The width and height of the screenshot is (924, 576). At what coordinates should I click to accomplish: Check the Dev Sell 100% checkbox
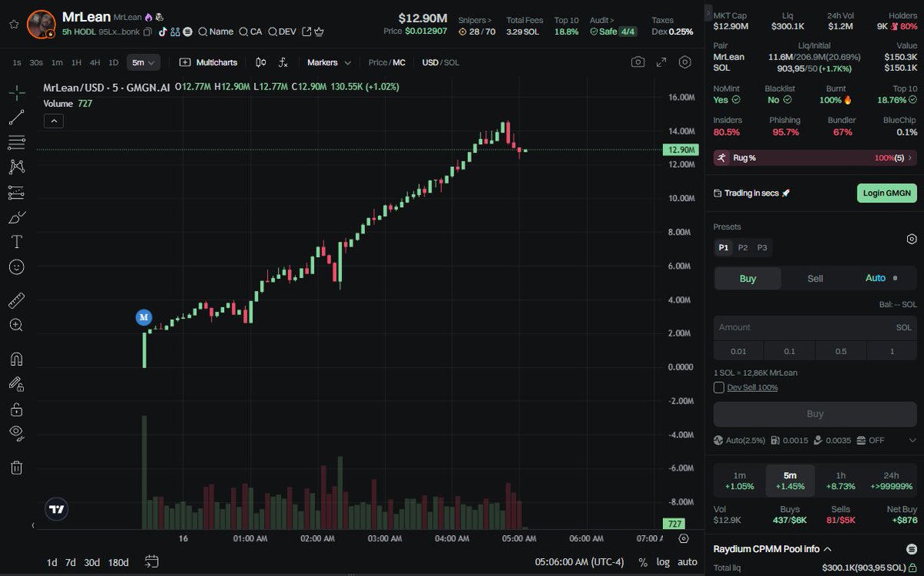coord(719,387)
